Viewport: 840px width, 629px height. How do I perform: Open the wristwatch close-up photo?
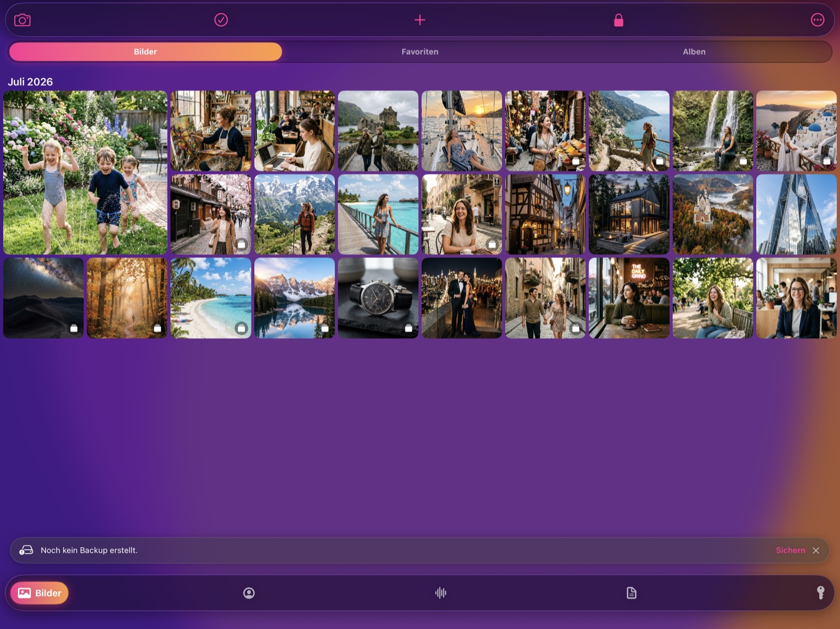click(378, 298)
